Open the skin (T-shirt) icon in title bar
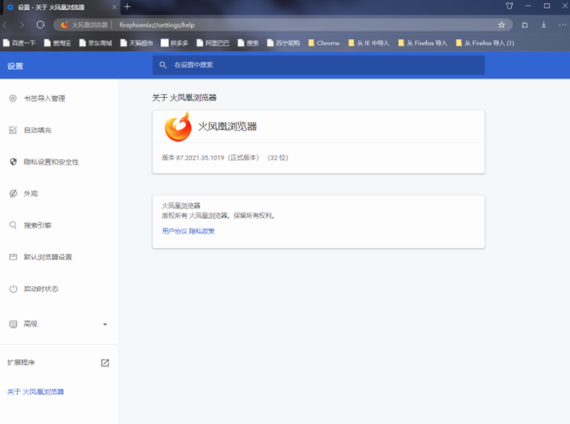The image size is (570, 424). click(509, 6)
